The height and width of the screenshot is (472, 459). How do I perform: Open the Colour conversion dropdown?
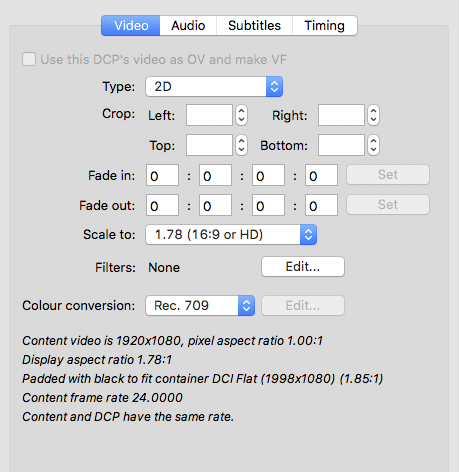[x=200, y=305]
